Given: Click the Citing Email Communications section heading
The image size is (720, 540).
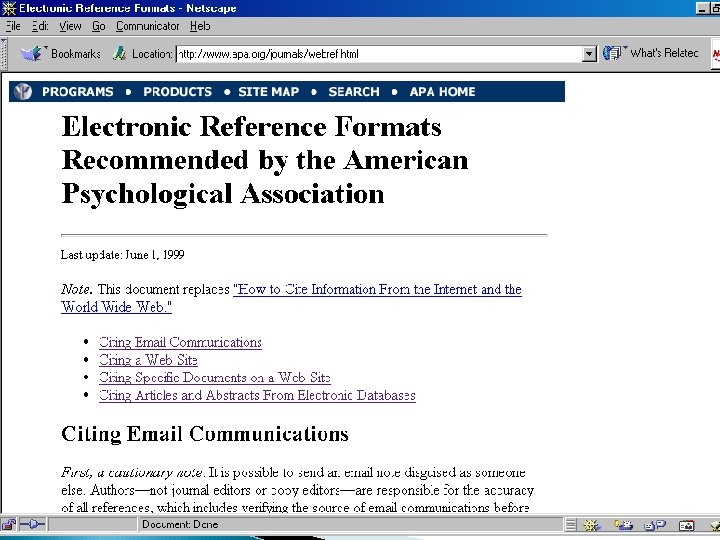Looking at the screenshot, I should click(x=205, y=434).
